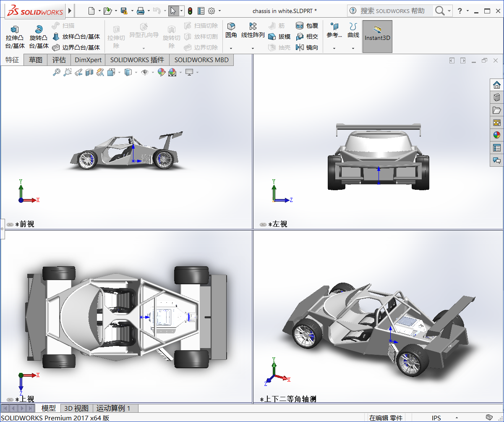Open the New document dropdown arrow
This screenshot has height=422, width=504.
99,11
